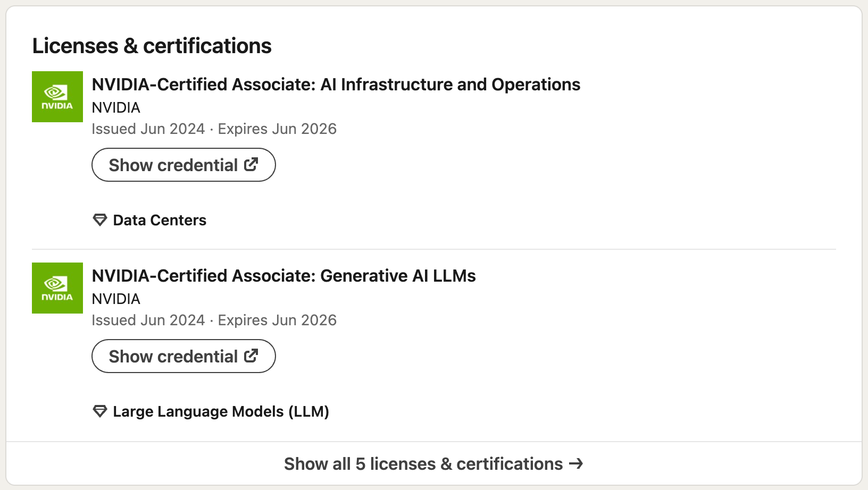868x490 pixels.
Task: Open the Large Language Models (LLM) skill link
Action: pyautogui.click(x=221, y=411)
